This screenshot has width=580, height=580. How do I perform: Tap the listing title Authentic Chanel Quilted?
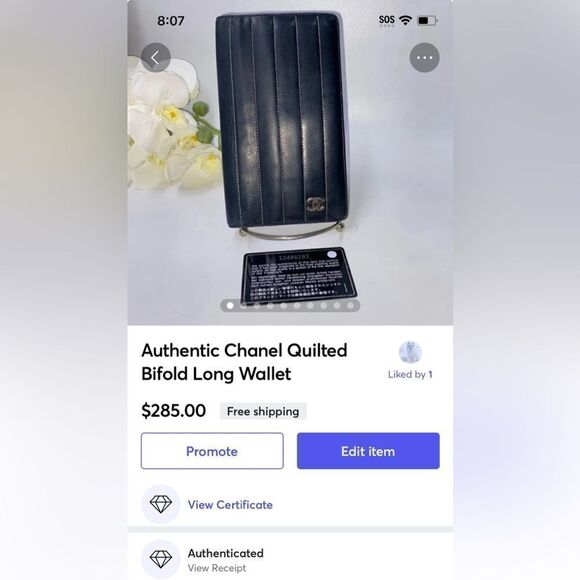[244, 350]
